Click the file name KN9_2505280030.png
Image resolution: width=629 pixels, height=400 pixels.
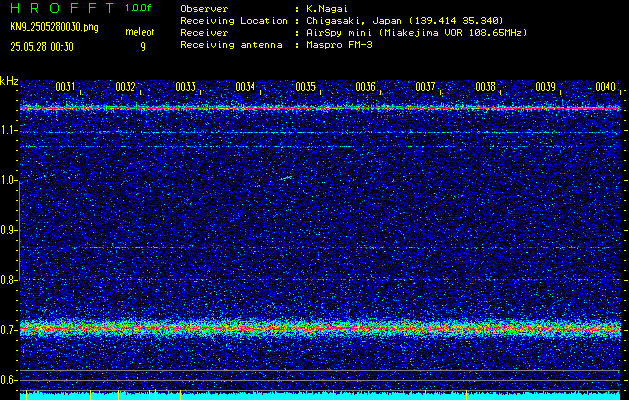coord(54,27)
